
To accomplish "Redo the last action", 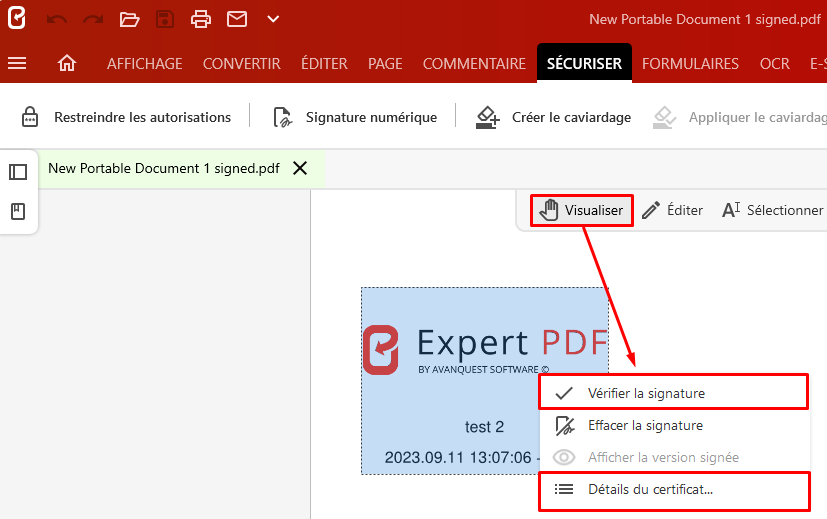I will [x=93, y=20].
